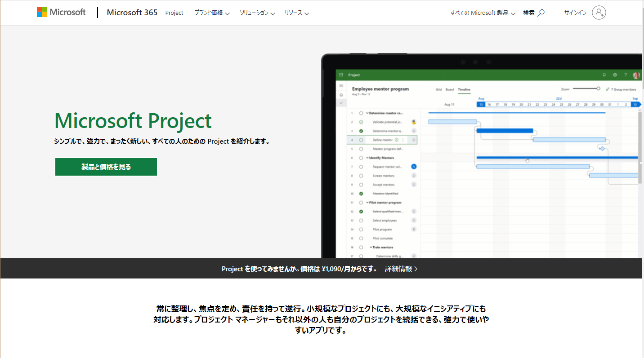
Task: Click the sign-in account avatar icon
Action: (x=599, y=13)
